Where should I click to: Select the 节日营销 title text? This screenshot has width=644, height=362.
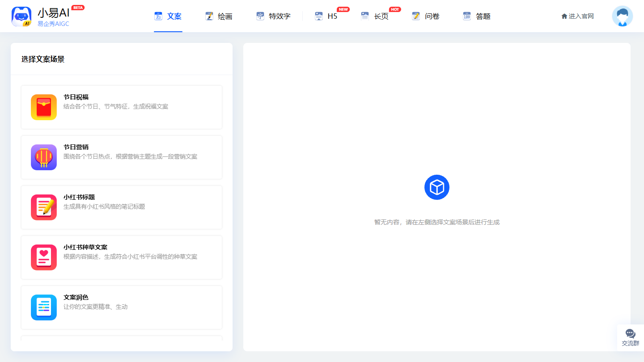[x=76, y=147]
